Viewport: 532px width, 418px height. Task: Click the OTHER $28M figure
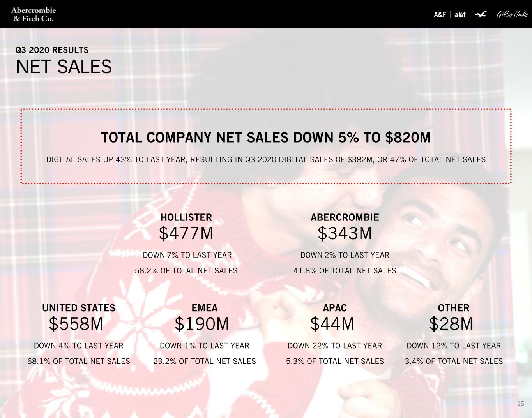tap(451, 324)
